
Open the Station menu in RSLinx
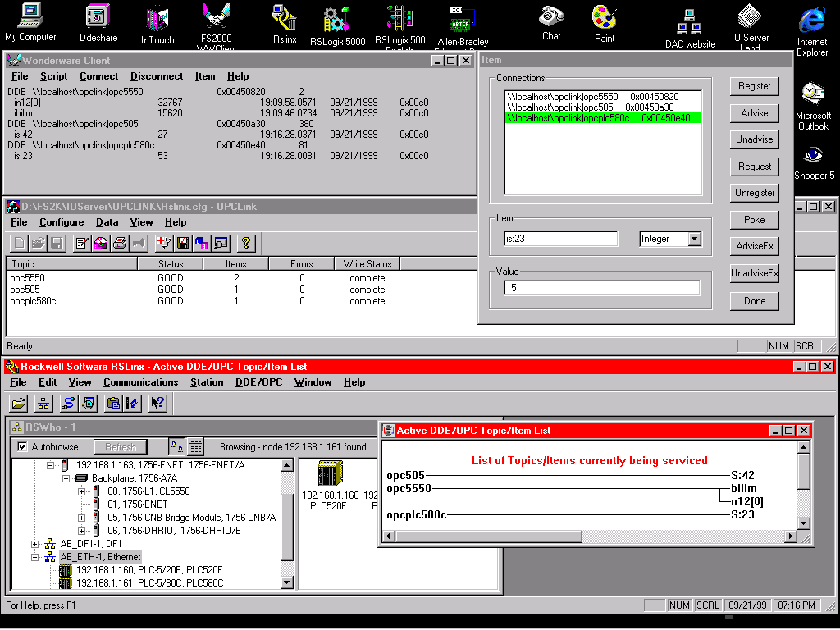pos(207,382)
